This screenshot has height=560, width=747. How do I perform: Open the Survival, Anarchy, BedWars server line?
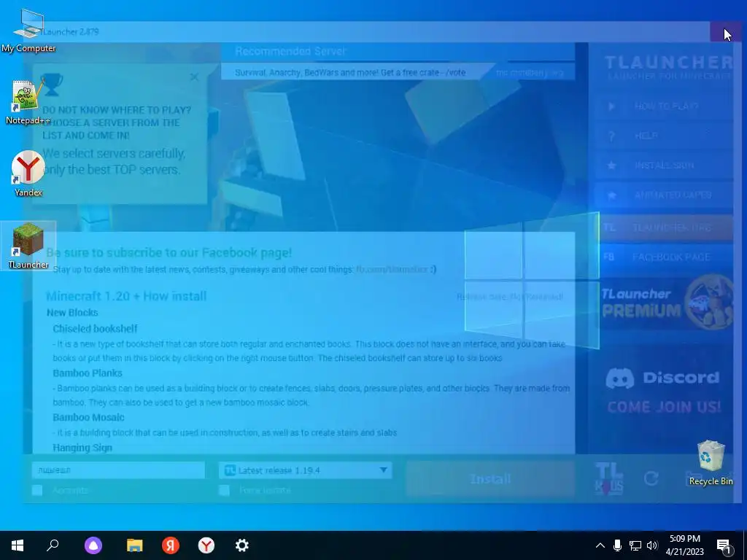click(x=350, y=73)
